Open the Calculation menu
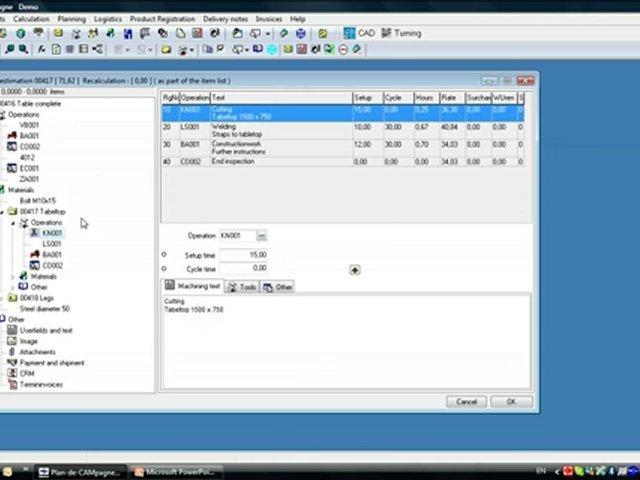The height and width of the screenshot is (480, 640). pos(31,19)
